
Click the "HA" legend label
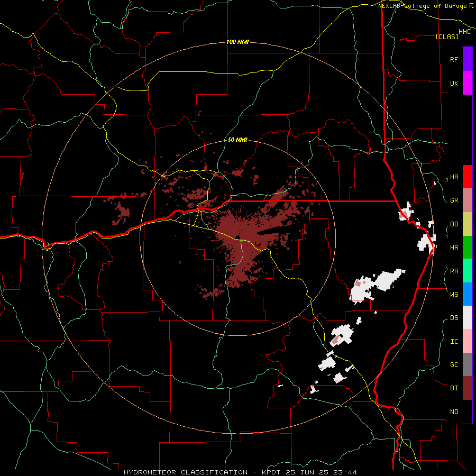pyautogui.click(x=454, y=177)
